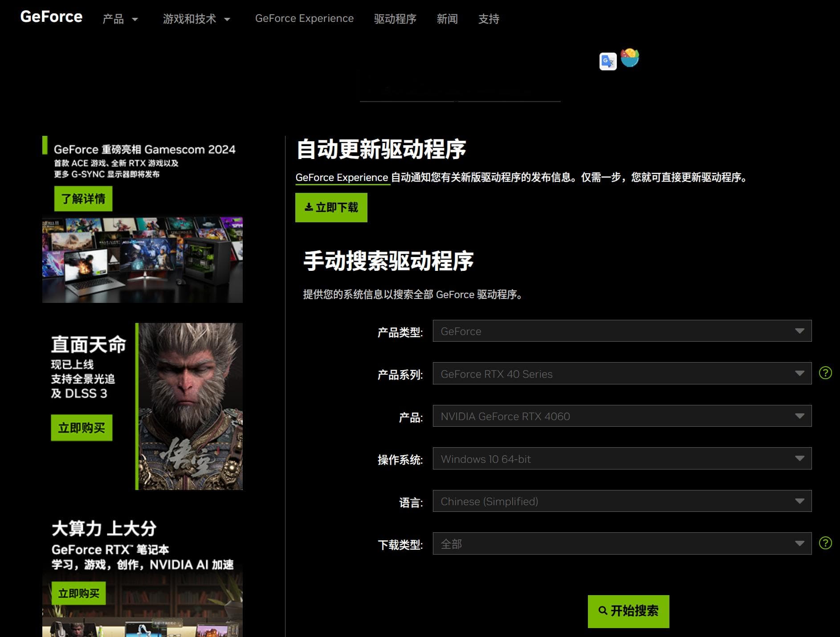Open the 驱动程序 navigation item
This screenshot has height=637, width=840.
[395, 19]
